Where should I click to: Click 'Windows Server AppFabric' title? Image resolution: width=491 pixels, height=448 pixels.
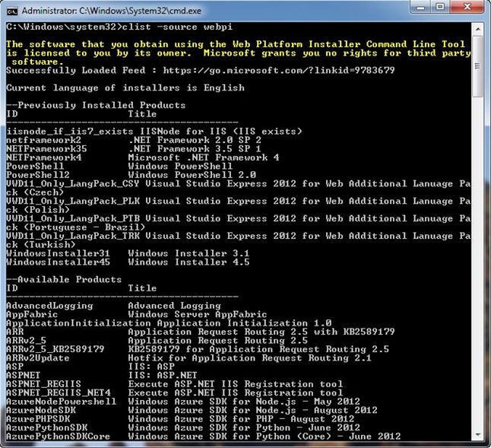[x=198, y=314]
